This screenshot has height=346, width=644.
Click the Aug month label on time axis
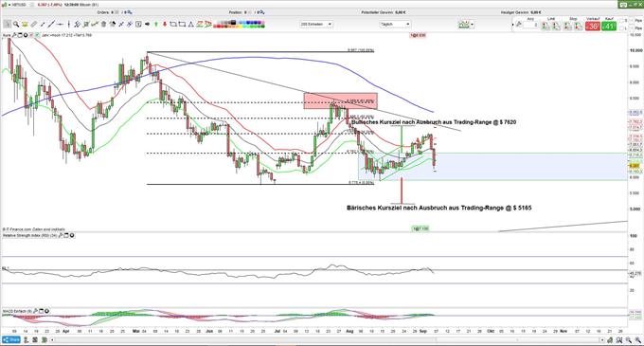click(x=349, y=331)
